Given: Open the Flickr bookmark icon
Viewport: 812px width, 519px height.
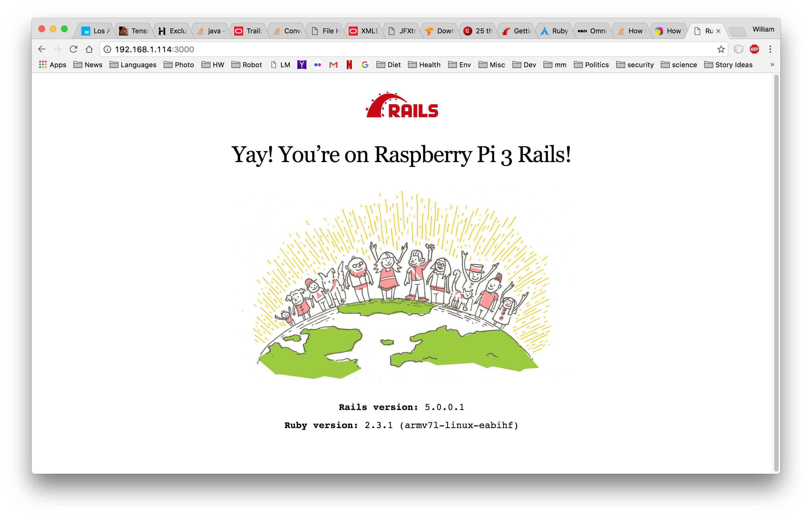Looking at the screenshot, I should point(318,65).
